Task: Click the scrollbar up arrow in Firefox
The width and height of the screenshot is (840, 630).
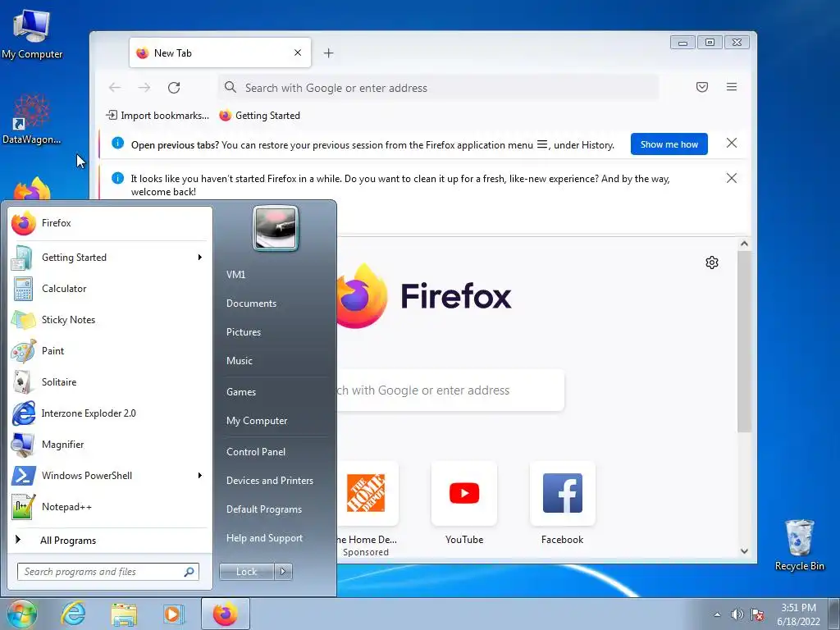Action: (x=744, y=244)
